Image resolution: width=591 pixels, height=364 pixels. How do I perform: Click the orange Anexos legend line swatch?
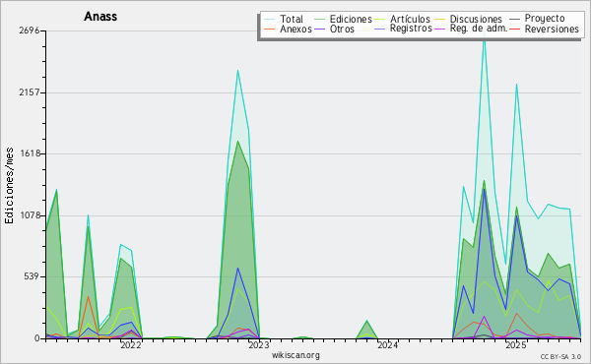click(270, 29)
